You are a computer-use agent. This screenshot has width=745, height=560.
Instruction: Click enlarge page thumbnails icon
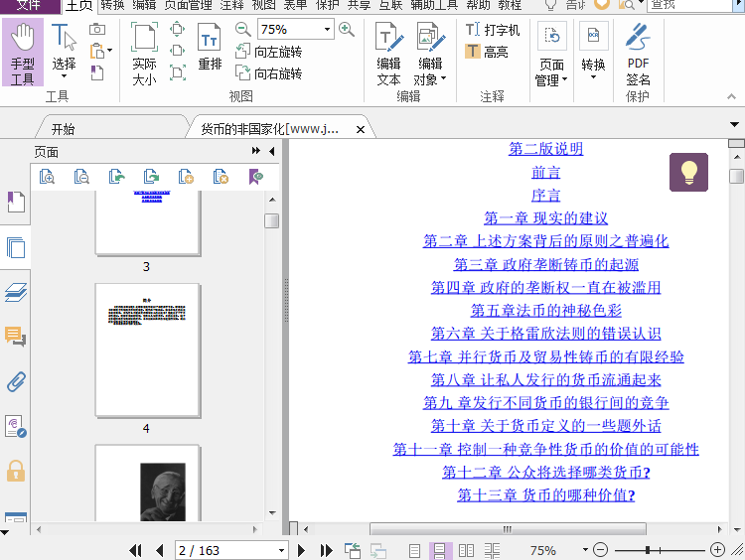pyautogui.click(x=47, y=176)
